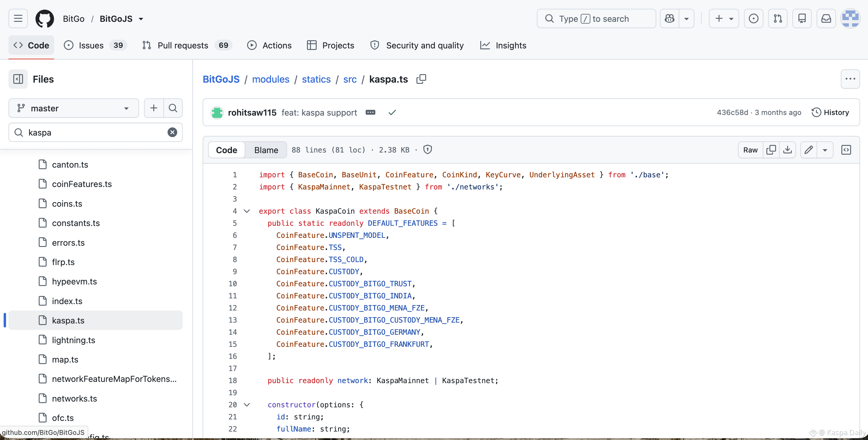Show commit checks status checkmark

pos(392,113)
